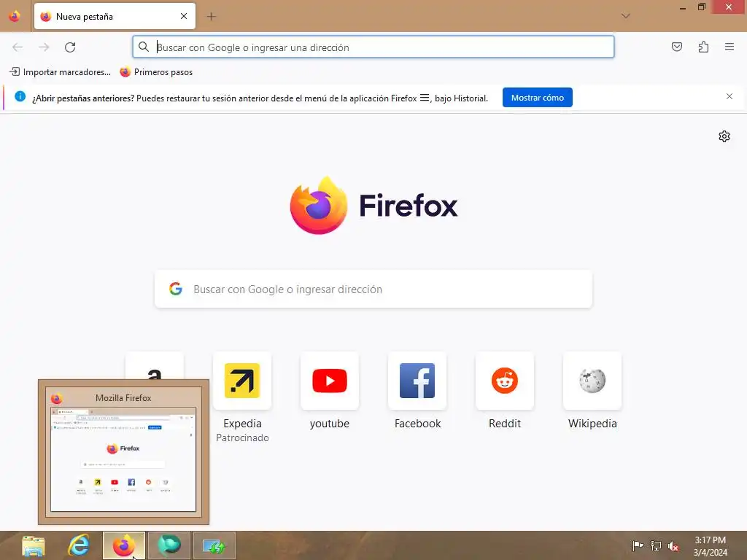Image resolution: width=747 pixels, height=560 pixels.
Task: Click the Wikipedia label text
Action: (592, 424)
